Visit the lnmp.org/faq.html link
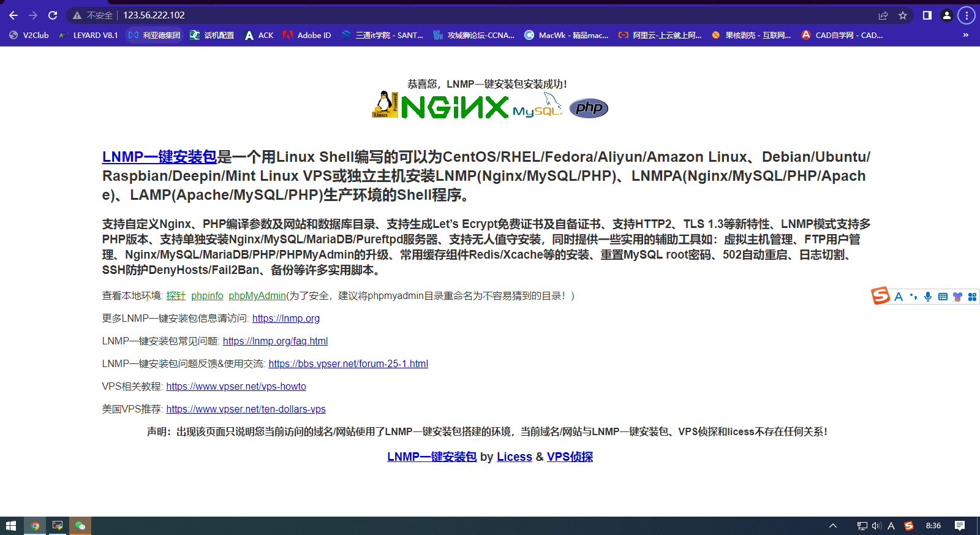 point(275,341)
